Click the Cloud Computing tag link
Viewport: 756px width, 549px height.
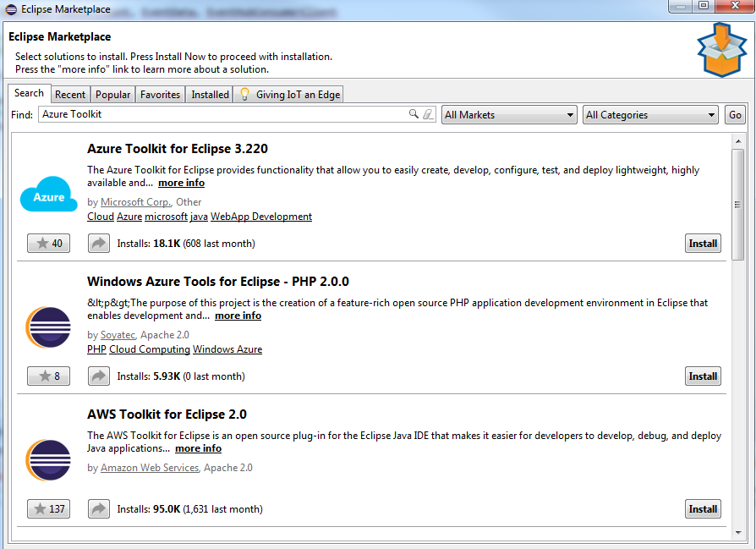pos(150,349)
